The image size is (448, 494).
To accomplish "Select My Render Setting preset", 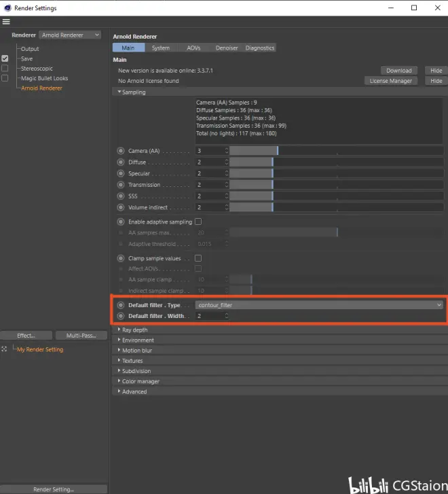I will (x=40, y=349).
